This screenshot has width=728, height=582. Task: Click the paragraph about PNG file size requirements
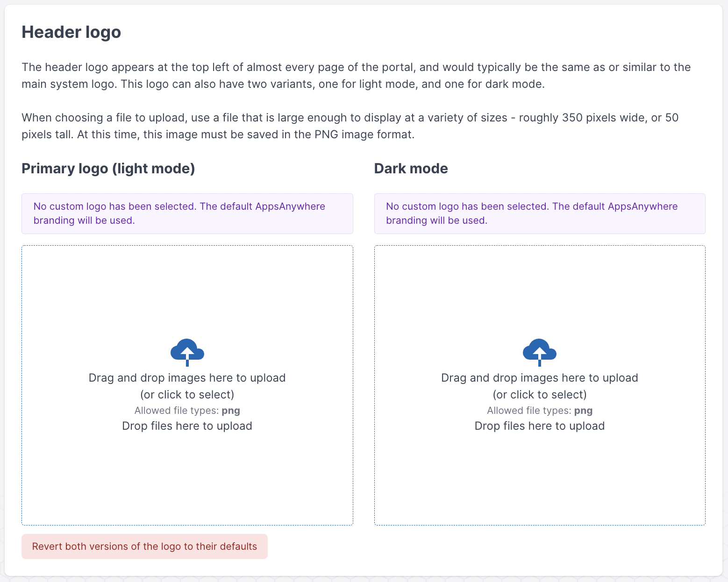point(350,126)
